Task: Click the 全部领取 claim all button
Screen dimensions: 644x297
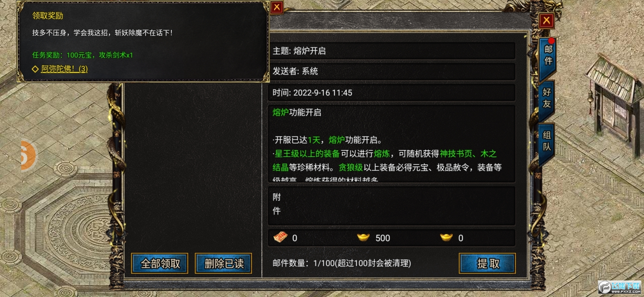Action: tap(160, 263)
